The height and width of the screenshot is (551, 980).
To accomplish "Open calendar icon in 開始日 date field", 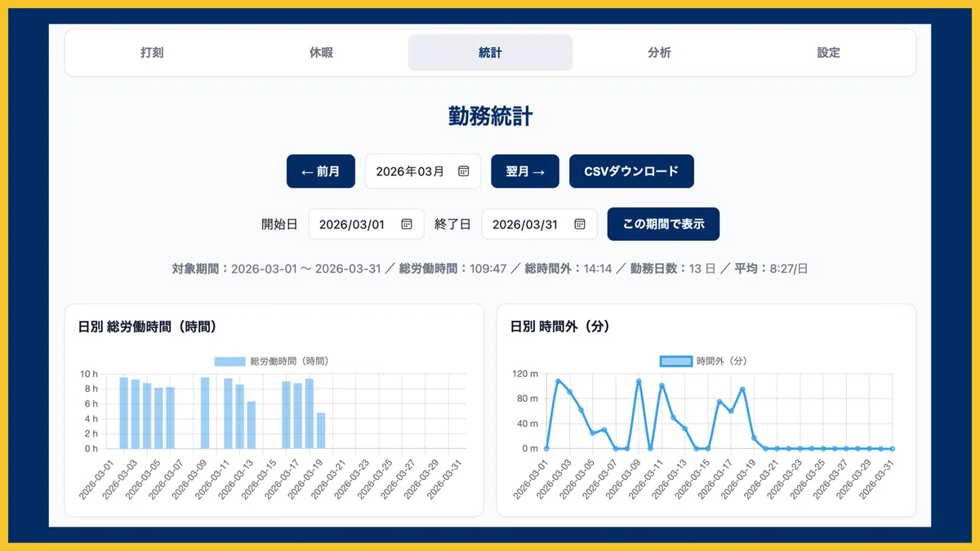I will pos(407,224).
